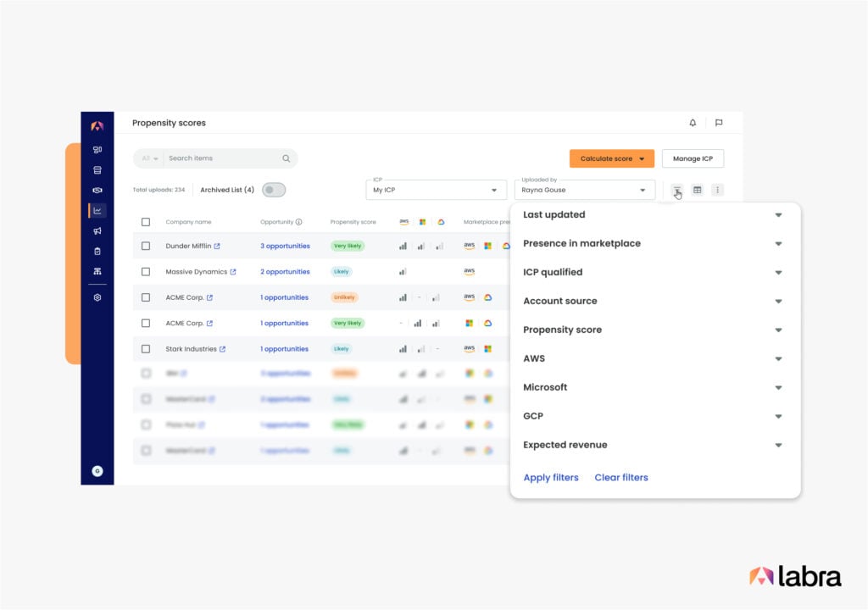The width and height of the screenshot is (868, 610).
Task: Open the three-dot more options menu
Action: click(717, 190)
